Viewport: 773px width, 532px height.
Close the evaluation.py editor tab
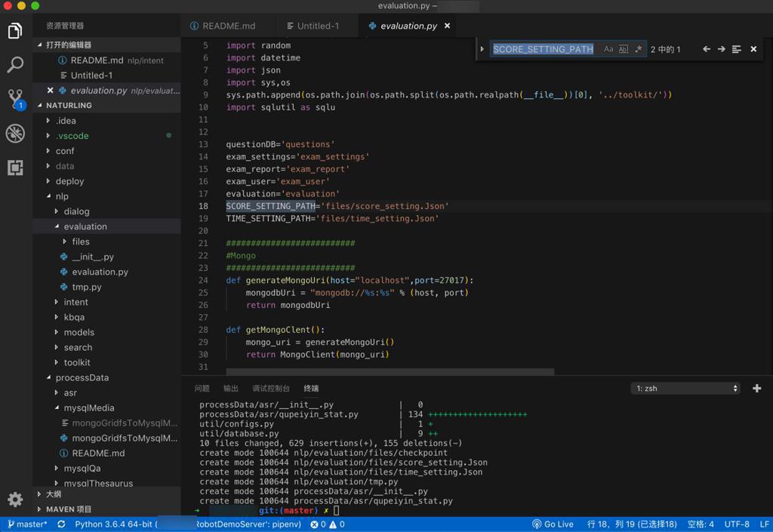447,26
